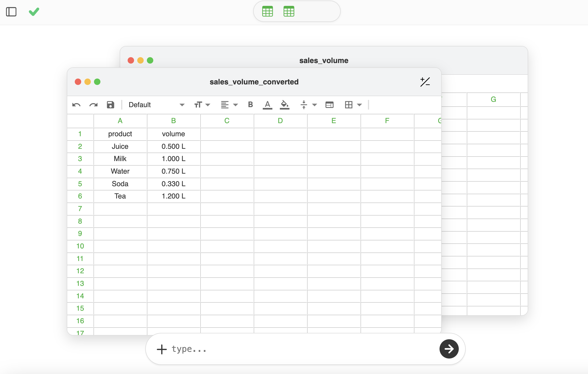Close the sales_volume background window
The image size is (588, 374).
coord(131,60)
